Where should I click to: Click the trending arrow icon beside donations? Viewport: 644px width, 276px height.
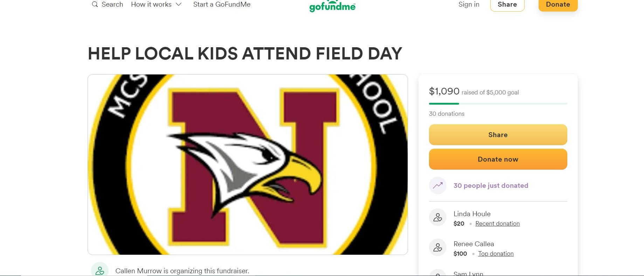click(438, 185)
